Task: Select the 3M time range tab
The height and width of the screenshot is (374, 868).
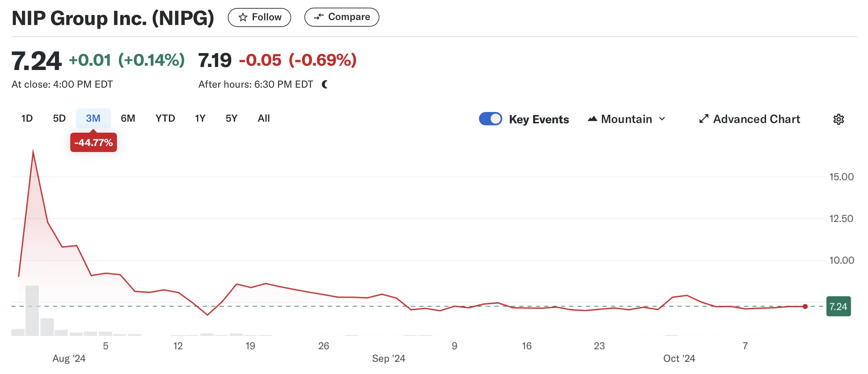Action: click(93, 118)
